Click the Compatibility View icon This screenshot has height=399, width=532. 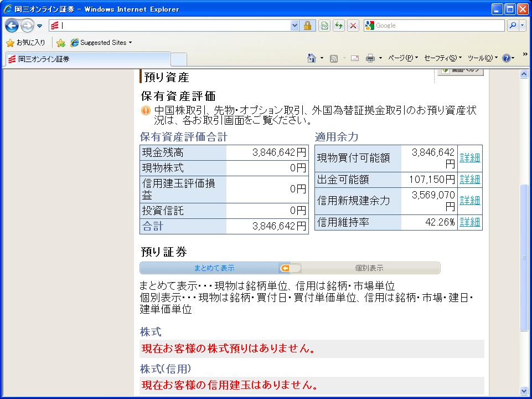click(324, 25)
